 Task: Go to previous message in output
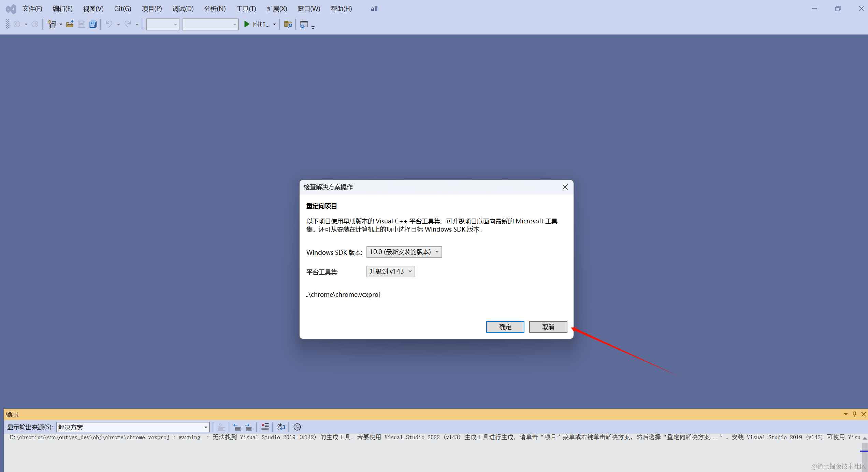coord(237,427)
